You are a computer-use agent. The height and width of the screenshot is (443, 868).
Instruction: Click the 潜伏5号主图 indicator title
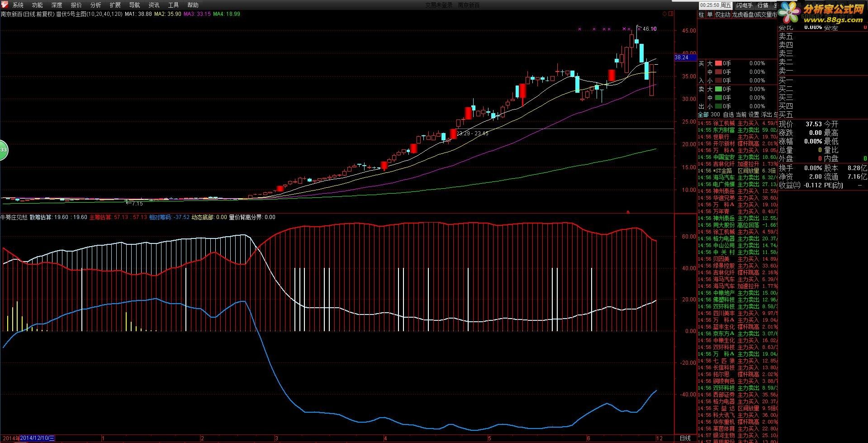click(89, 14)
